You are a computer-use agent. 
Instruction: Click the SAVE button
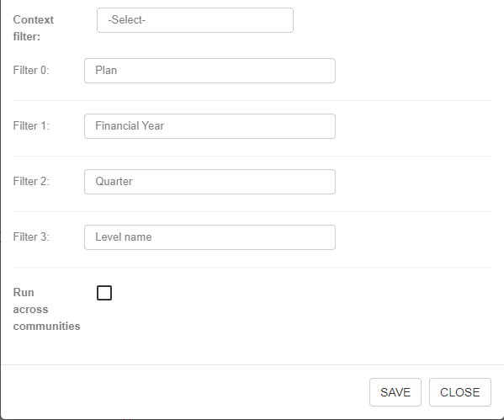395,392
